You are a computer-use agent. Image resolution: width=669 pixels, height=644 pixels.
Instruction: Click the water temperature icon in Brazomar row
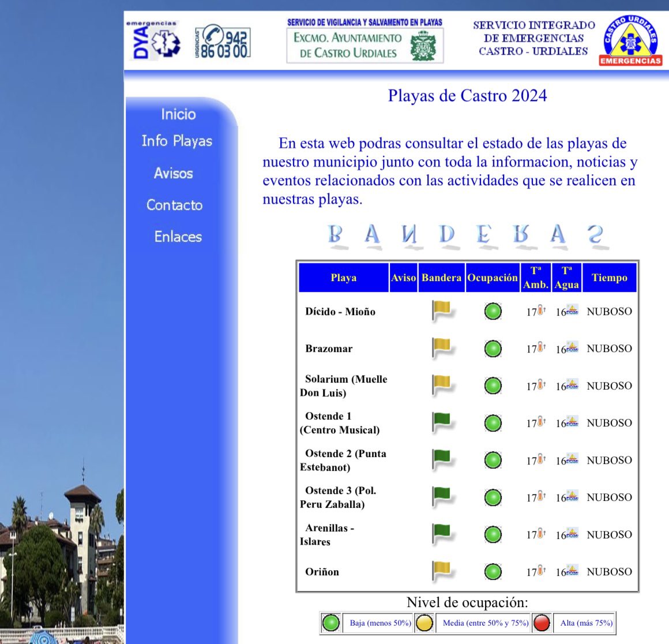(x=572, y=347)
